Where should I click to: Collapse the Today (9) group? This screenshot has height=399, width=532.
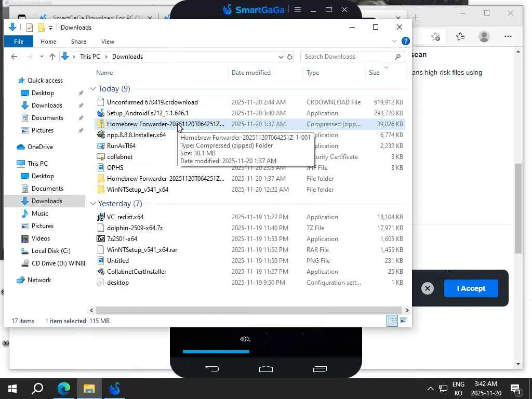[x=93, y=88]
